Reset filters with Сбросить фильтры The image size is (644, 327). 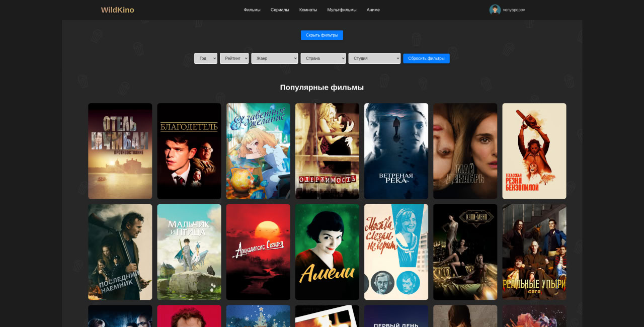click(x=426, y=58)
